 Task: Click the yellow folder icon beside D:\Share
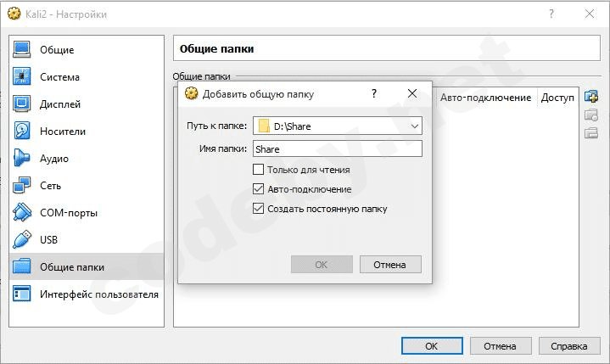tap(264, 126)
